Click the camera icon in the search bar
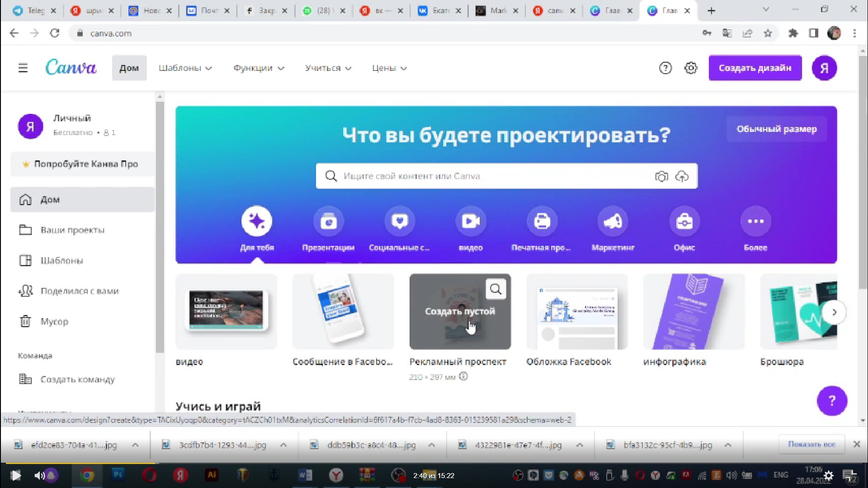The image size is (868, 488). [x=661, y=176]
